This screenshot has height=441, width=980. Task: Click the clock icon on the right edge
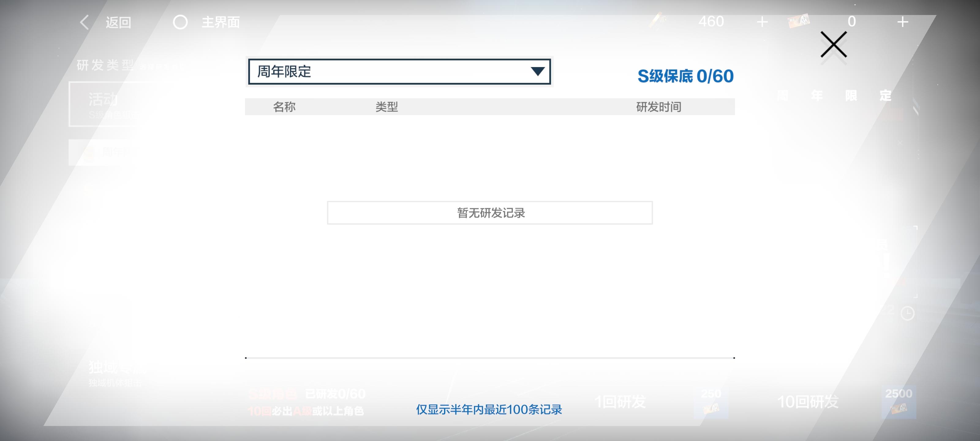click(907, 313)
